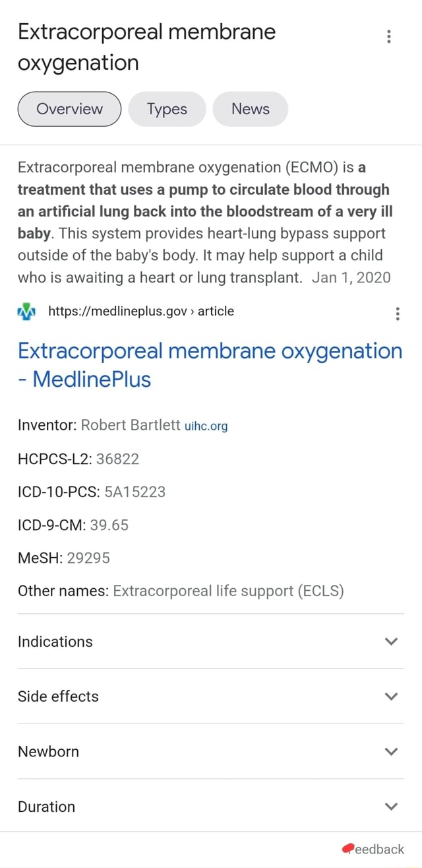Tap the chevron next to Indications

[391, 641]
